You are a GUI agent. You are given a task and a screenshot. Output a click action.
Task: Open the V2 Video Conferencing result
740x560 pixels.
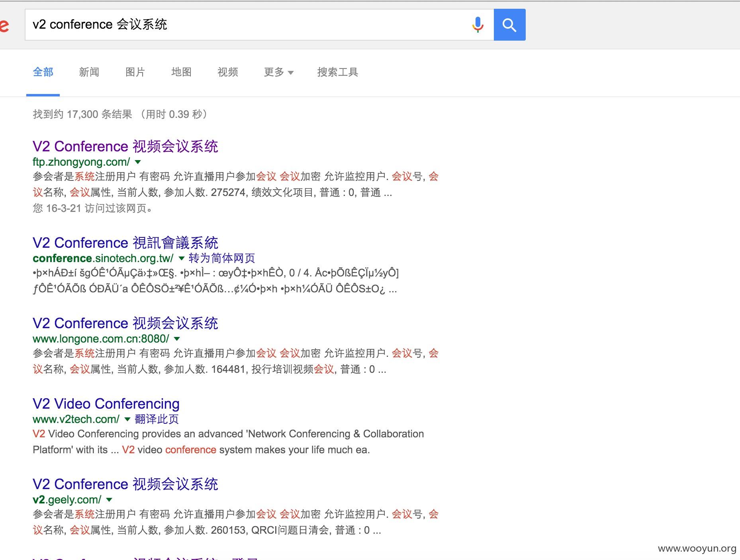click(x=106, y=403)
